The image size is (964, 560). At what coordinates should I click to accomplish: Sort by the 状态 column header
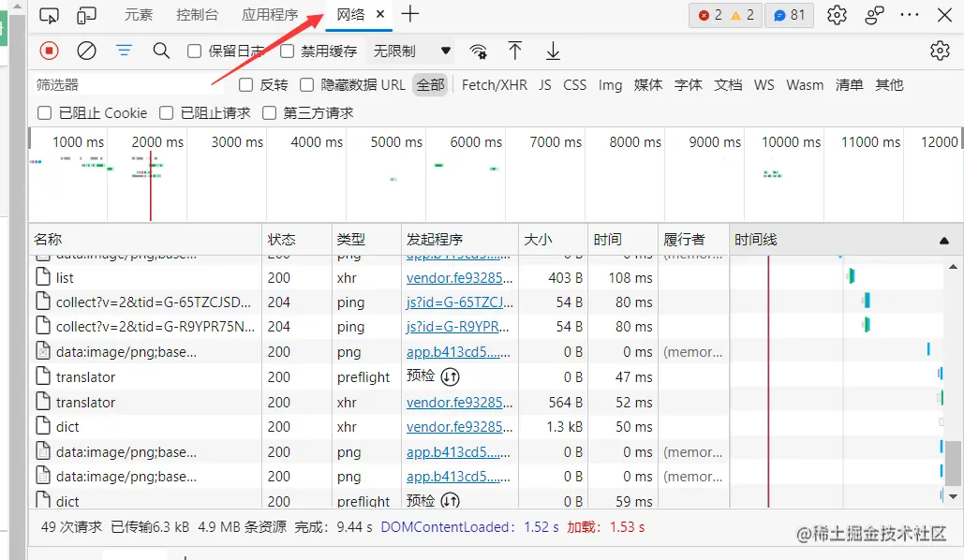[x=297, y=239]
